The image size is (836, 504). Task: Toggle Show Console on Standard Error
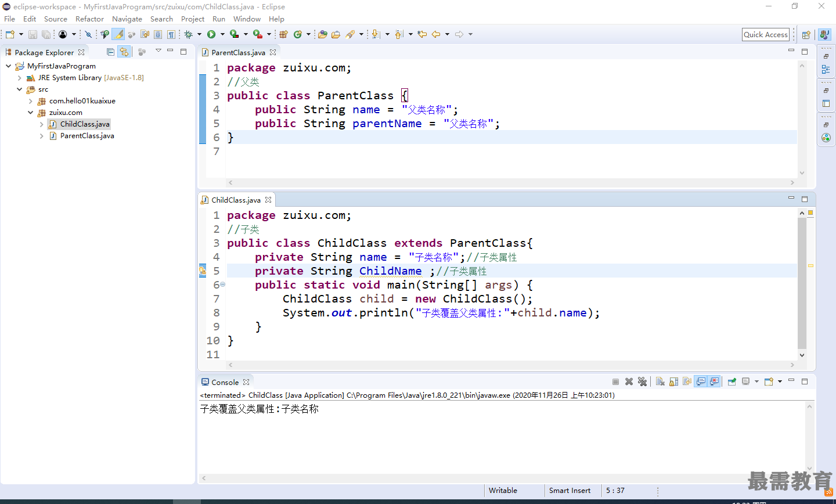[714, 381]
